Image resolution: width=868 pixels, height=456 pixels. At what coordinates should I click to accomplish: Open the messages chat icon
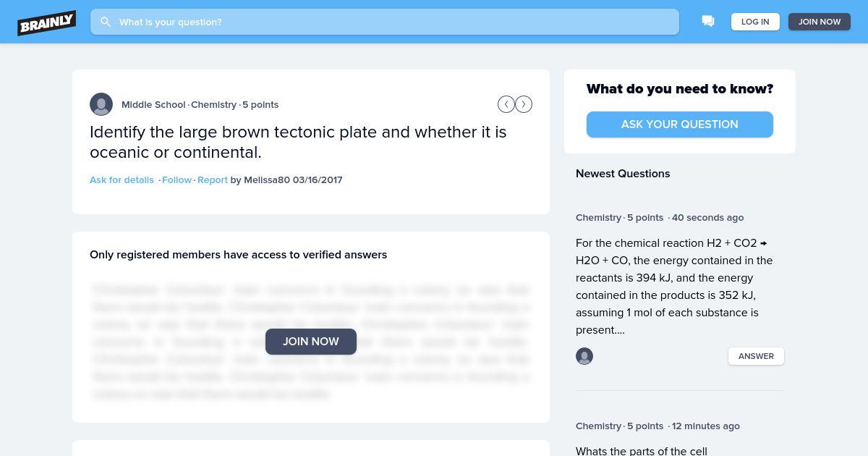(x=708, y=22)
